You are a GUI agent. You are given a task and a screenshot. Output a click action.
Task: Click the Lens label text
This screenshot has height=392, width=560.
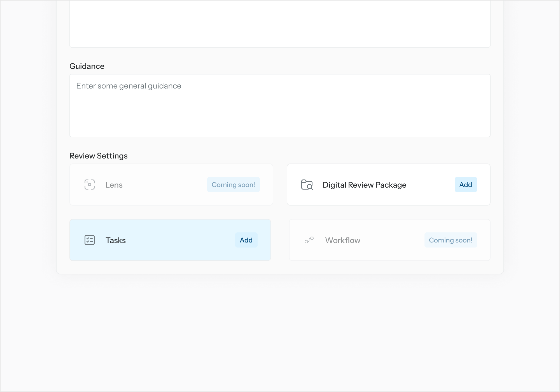pyautogui.click(x=114, y=185)
